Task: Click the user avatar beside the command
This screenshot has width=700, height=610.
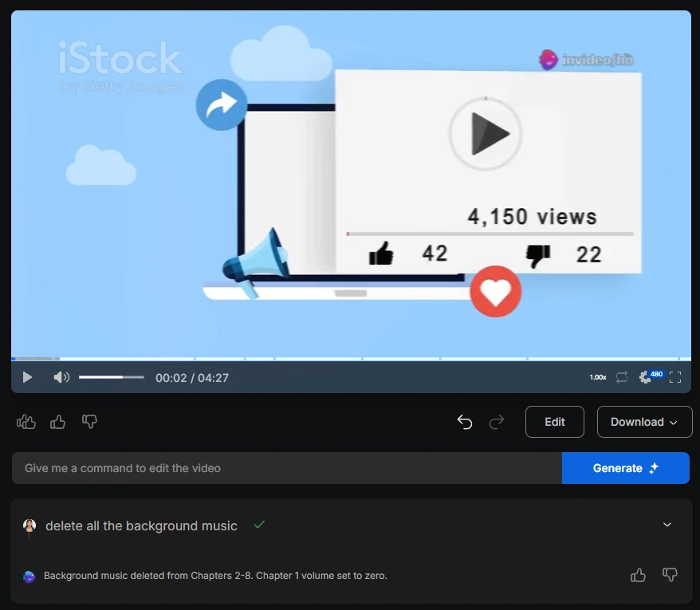Action: point(29,525)
